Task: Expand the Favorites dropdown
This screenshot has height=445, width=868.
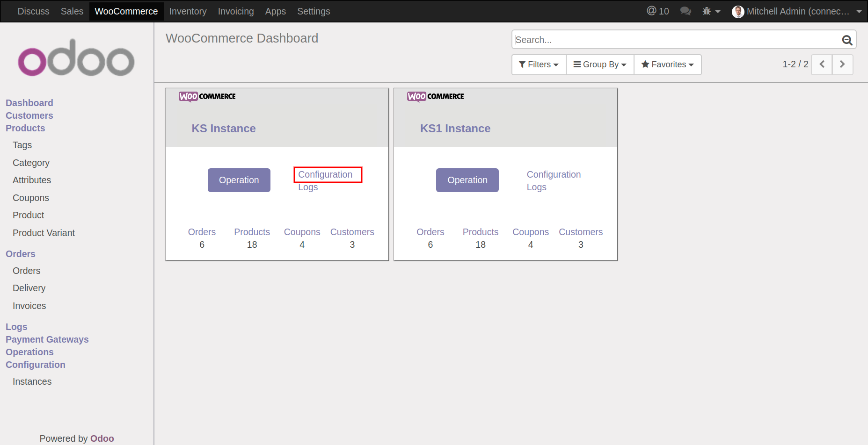Action: (667, 65)
